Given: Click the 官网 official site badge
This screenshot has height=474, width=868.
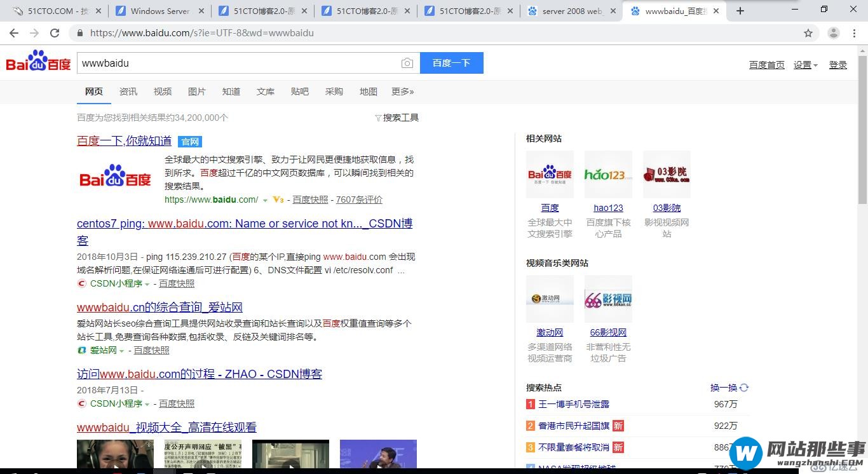Looking at the screenshot, I should [190, 142].
